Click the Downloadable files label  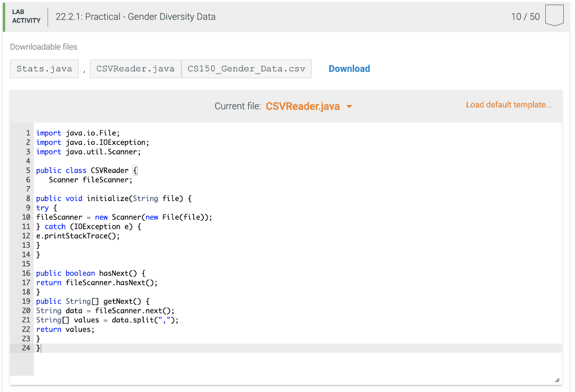[x=43, y=47]
